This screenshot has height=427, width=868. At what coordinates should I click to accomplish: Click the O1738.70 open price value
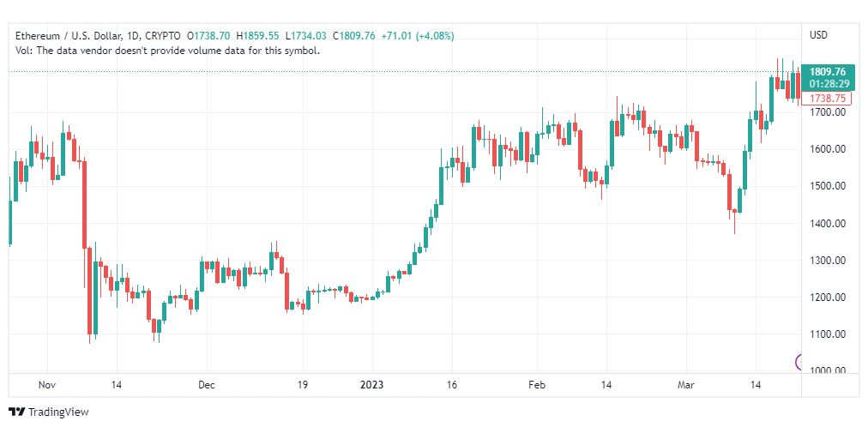[208, 36]
